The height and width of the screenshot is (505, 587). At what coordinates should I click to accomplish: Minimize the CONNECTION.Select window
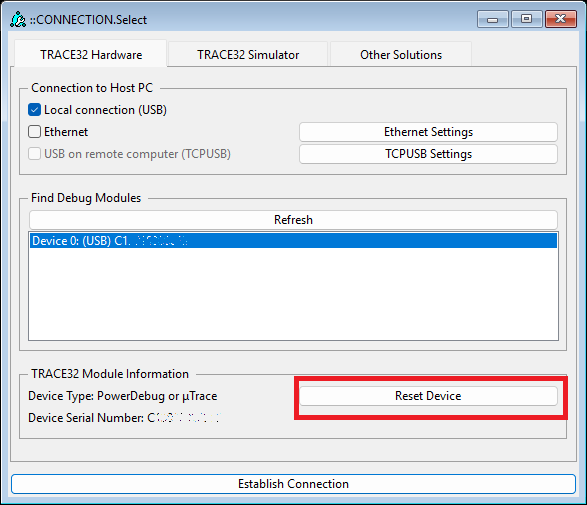click(x=493, y=19)
